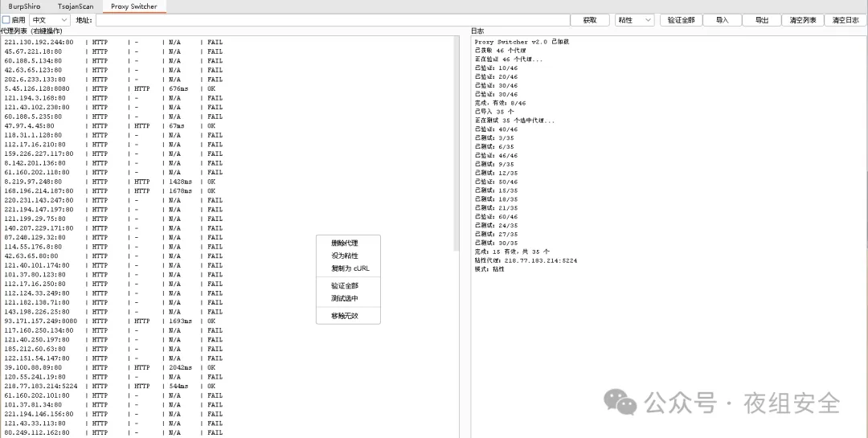The image size is (868, 438).
Task: Click log line 'Proxy Switcher v2.0 已加载'
Action: [x=522, y=42]
